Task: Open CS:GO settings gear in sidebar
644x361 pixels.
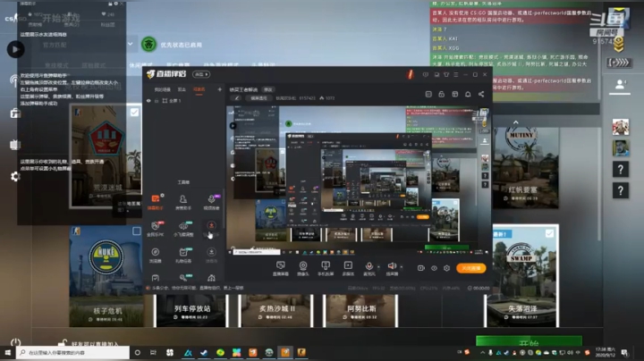Action: [x=15, y=176]
